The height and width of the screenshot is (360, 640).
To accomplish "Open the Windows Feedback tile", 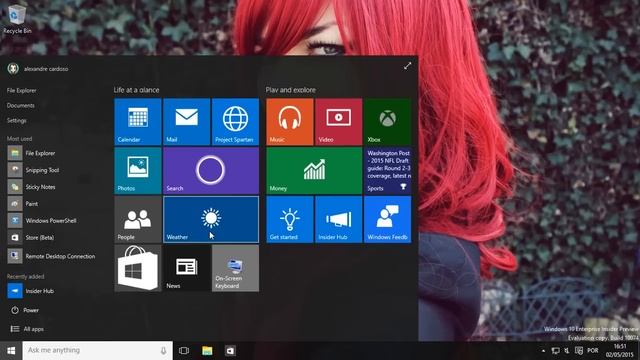I will pyautogui.click(x=387, y=219).
